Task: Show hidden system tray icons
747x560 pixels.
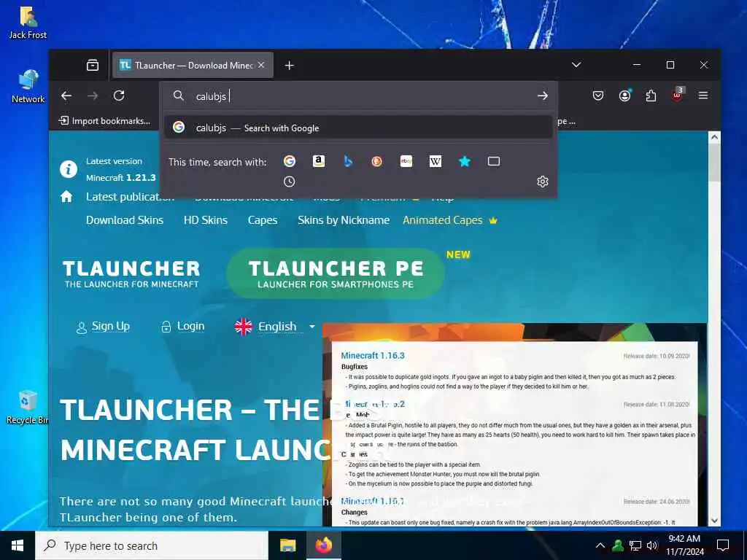Action: 600,545
